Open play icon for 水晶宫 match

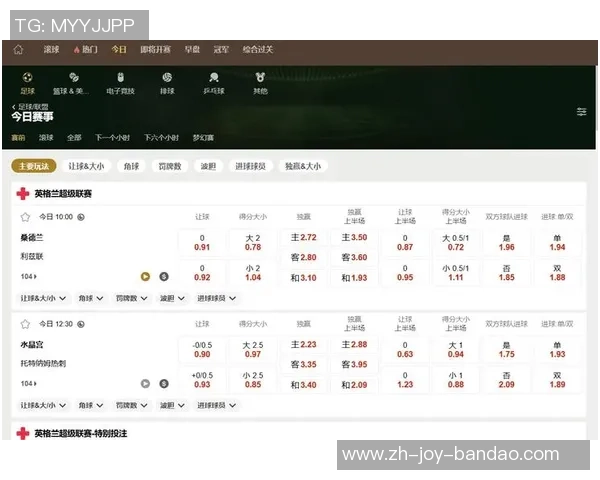145,384
